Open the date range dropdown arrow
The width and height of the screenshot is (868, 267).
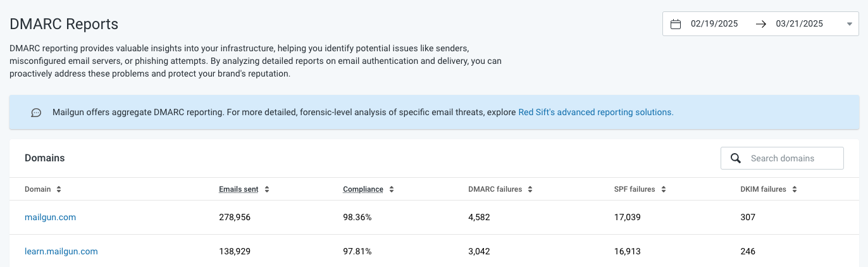[849, 24]
